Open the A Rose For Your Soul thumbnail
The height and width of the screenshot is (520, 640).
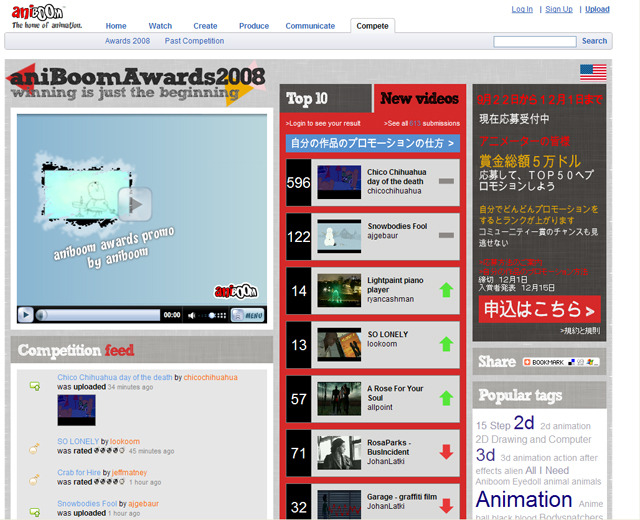pos(339,398)
